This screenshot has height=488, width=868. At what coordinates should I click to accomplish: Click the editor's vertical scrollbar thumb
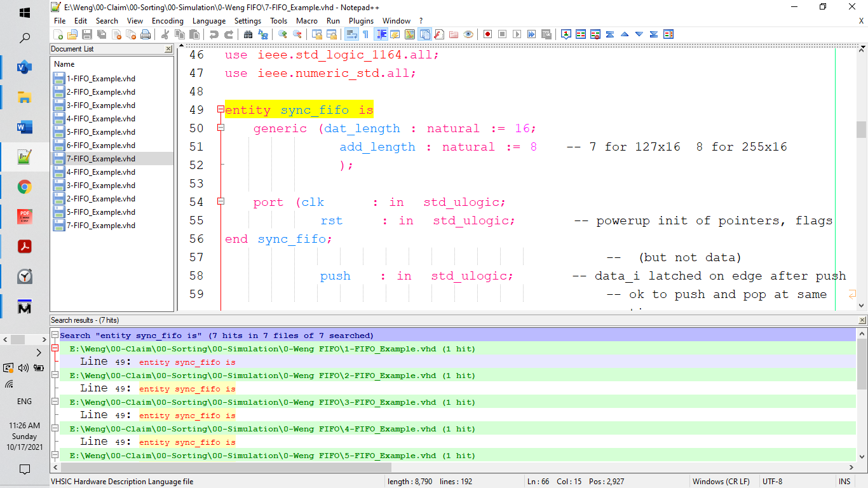[x=861, y=130]
